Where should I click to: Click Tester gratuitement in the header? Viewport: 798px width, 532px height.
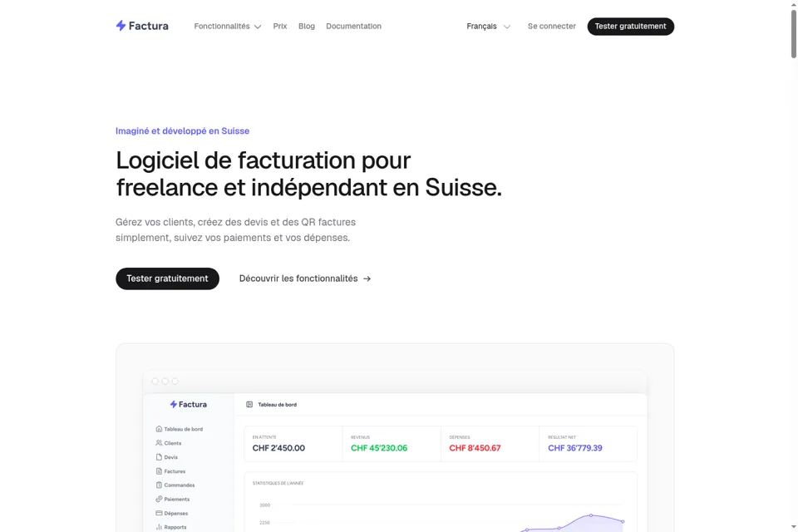(x=631, y=27)
